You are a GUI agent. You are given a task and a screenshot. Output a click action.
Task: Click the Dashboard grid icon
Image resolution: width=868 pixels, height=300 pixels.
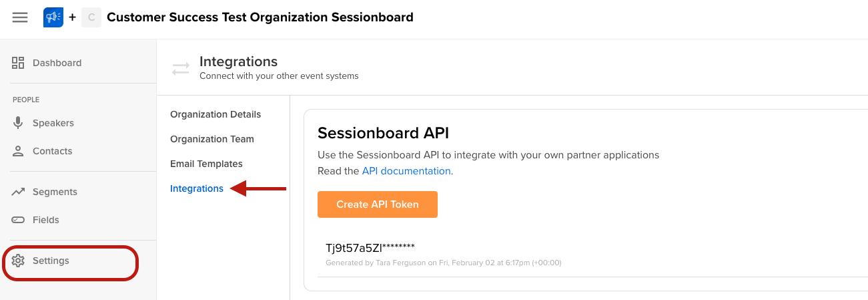(19, 63)
